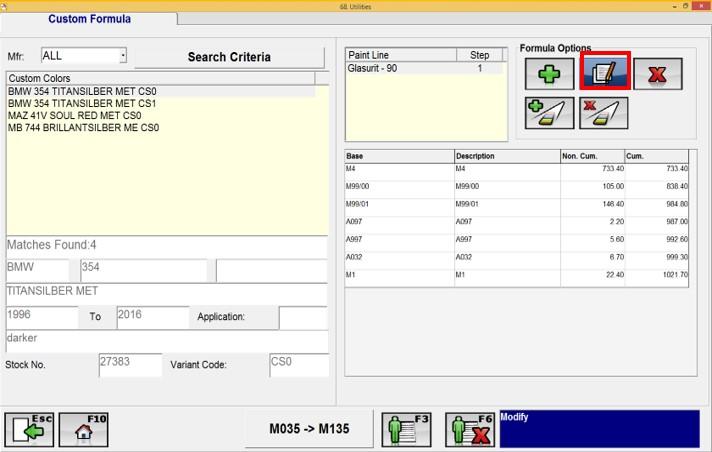
Task: Click the Cum. column header
Action: click(657, 156)
